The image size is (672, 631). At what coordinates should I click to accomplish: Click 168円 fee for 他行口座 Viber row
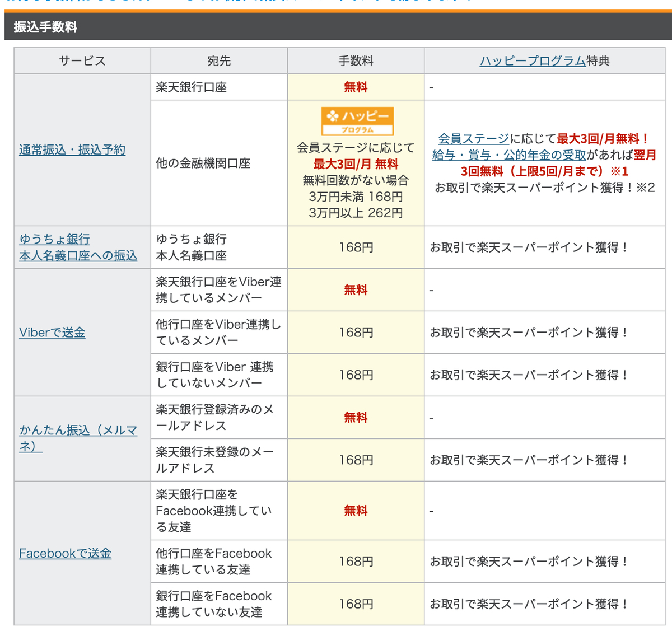pos(356,333)
